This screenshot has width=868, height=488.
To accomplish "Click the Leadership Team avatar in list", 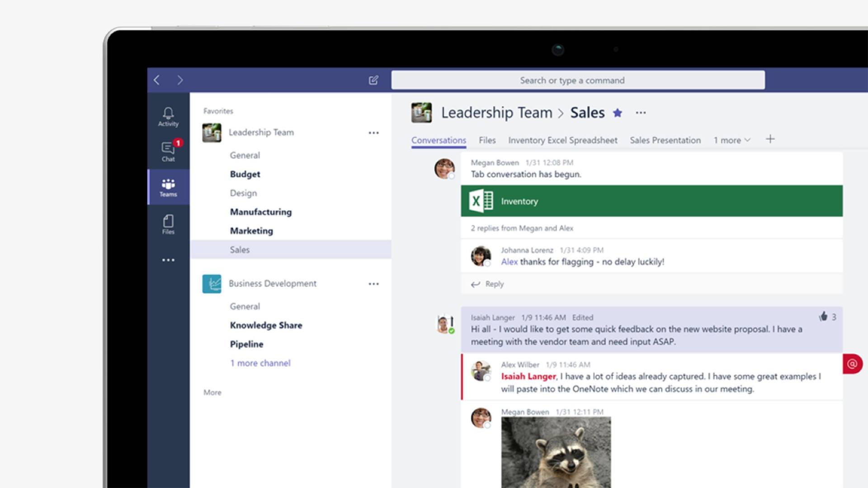I will pyautogui.click(x=212, y=133).
